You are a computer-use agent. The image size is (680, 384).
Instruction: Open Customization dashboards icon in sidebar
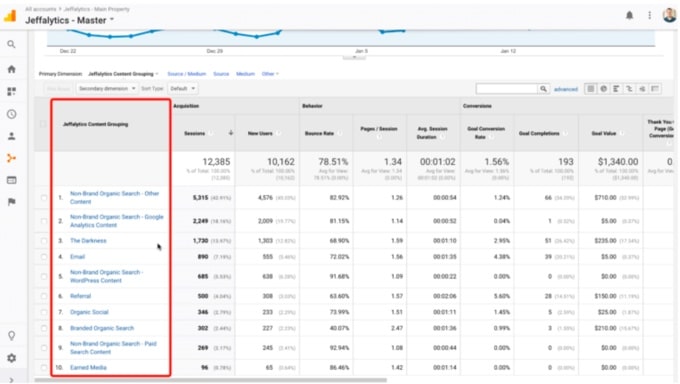click(12, 91)
